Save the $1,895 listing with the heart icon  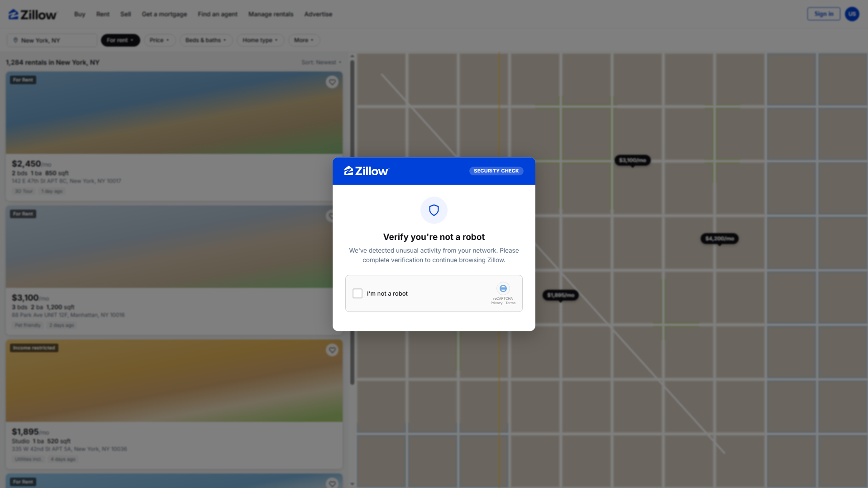332,350
